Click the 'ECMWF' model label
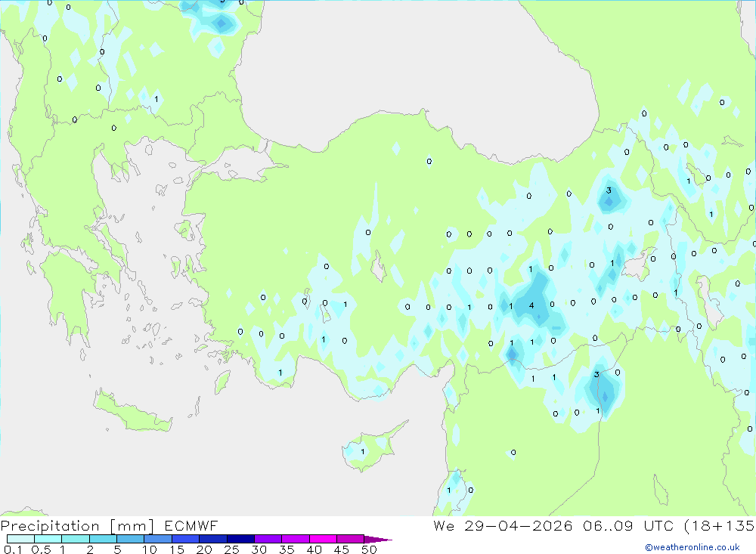The image size is (756, 554). tap(191, 525)
